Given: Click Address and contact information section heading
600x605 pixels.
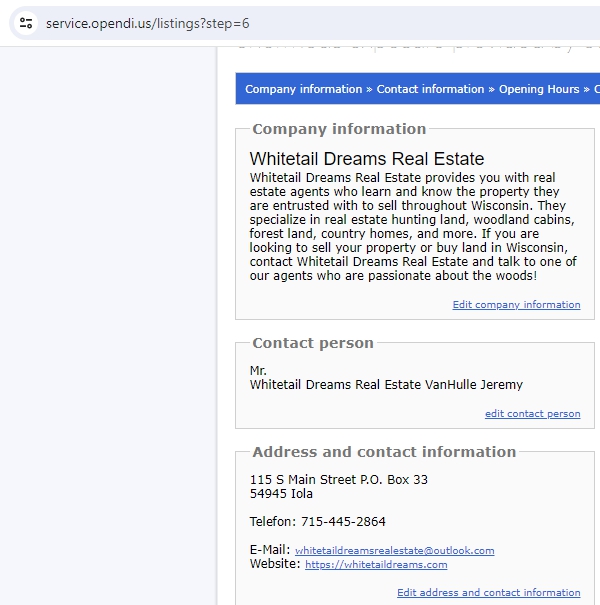Looking at the screenshot, I should click(384, 452).
